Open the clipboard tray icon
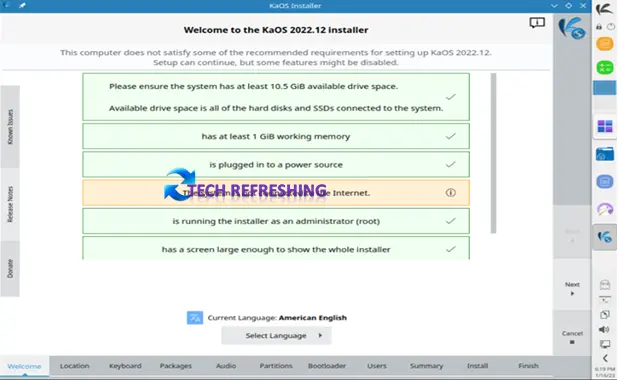This screenshot has height=381, width=619. coord(605,315)
